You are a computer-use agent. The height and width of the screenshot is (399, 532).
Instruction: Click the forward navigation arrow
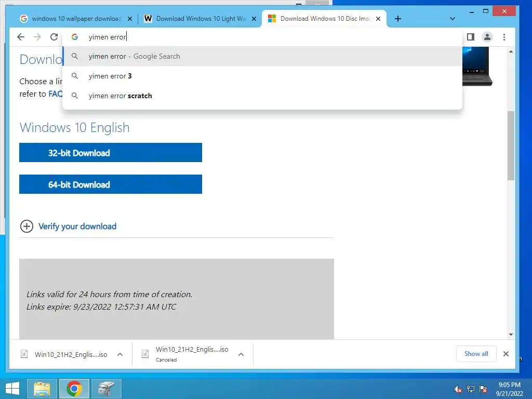point(37,37)
